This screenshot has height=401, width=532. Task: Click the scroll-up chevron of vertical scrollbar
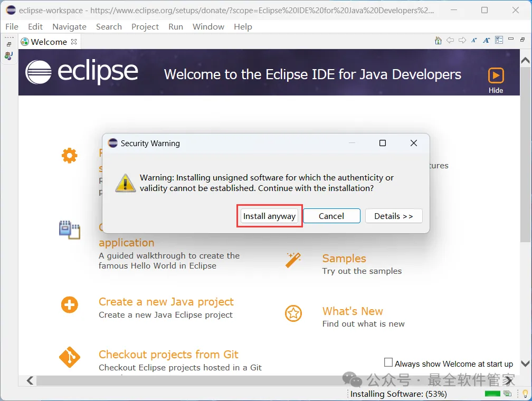pyautogui.click(x=525, y=60)
